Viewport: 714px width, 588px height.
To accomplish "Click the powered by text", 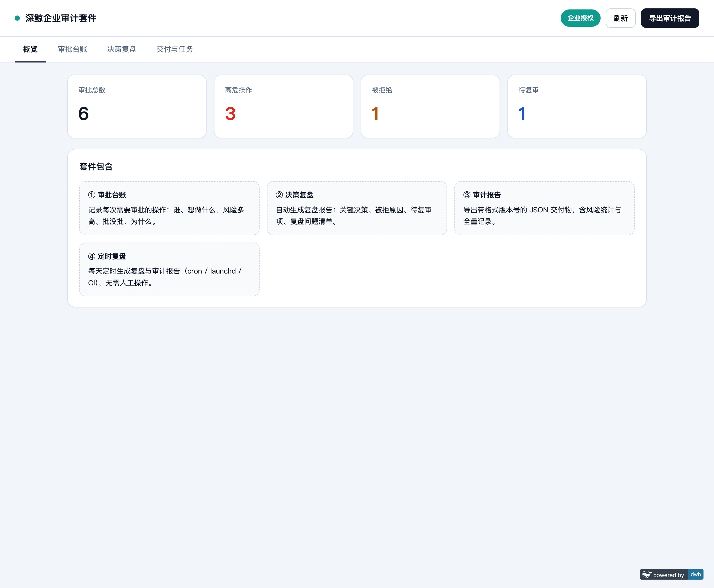I will (668, 575).
